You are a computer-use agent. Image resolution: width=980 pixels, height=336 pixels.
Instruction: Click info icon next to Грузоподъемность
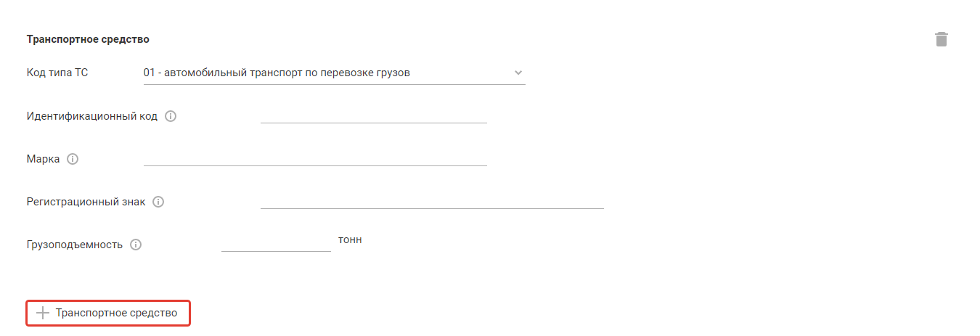pyautogui.click(x=135, y=245)
